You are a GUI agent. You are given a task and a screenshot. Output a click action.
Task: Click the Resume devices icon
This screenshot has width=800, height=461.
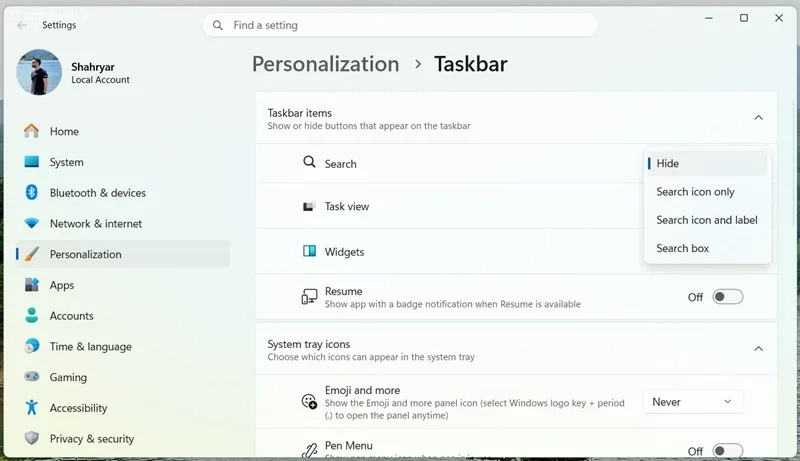(x=309, y=296)
